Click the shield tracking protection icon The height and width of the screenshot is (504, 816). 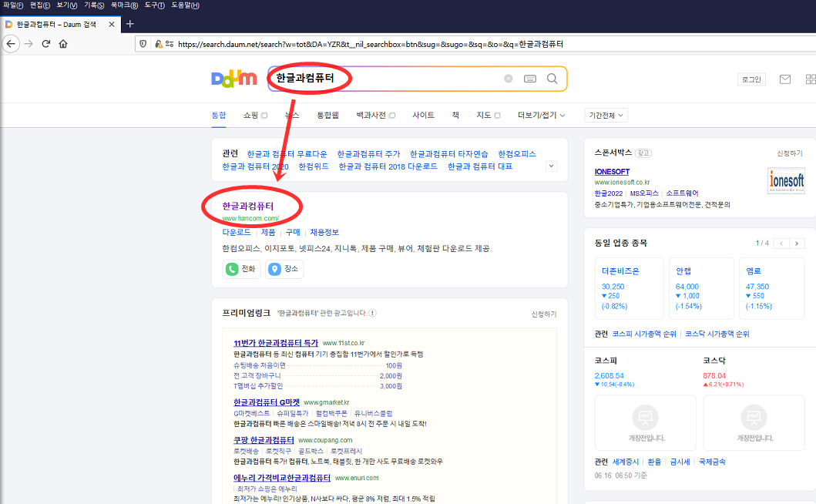coord(143,44)
